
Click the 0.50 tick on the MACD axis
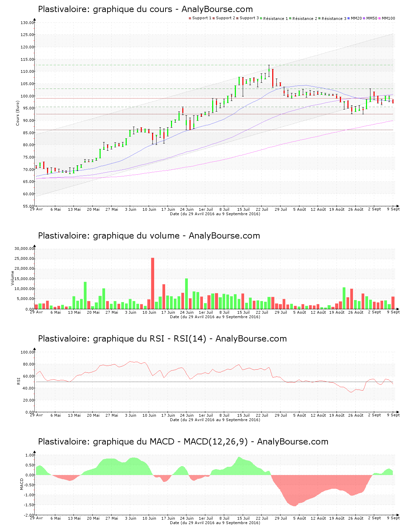tap(30, 465)
